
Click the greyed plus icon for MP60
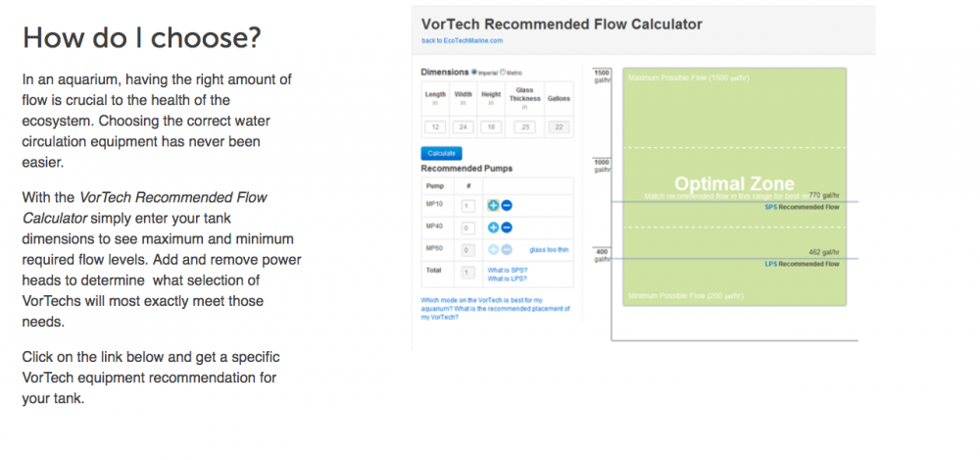[x=493, y=250]
